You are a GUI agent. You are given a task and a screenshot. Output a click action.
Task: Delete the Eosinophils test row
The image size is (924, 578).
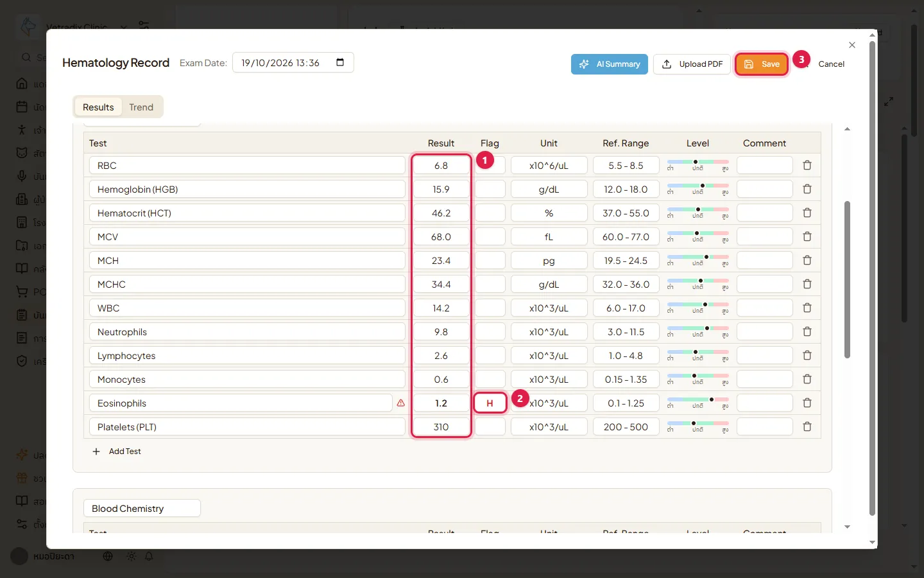click(807, 403)
